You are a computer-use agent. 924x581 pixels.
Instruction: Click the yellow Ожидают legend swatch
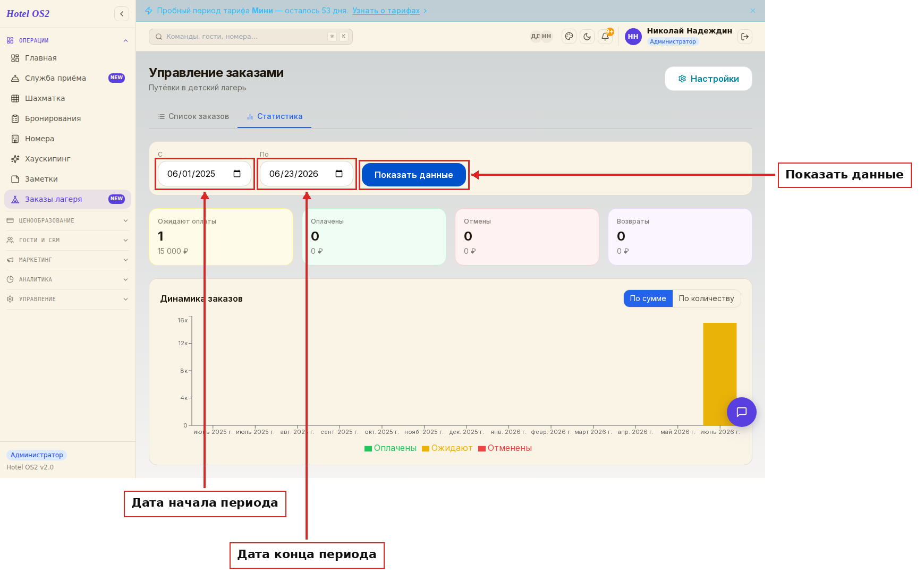pos(425,449)
